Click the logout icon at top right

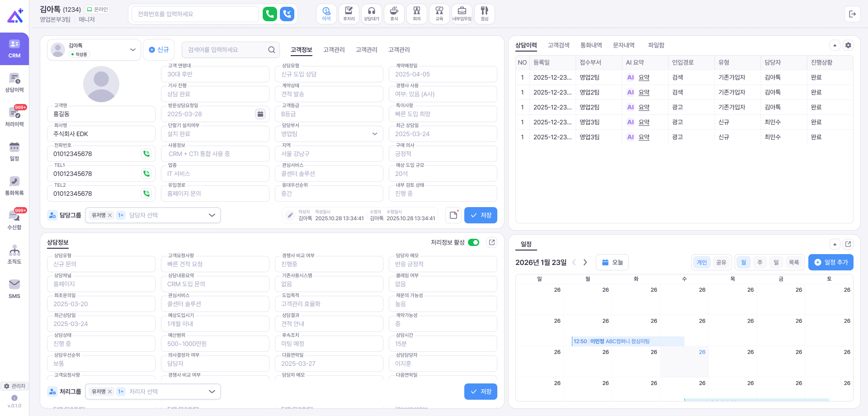pyautogui.click(x=852, y=14)
